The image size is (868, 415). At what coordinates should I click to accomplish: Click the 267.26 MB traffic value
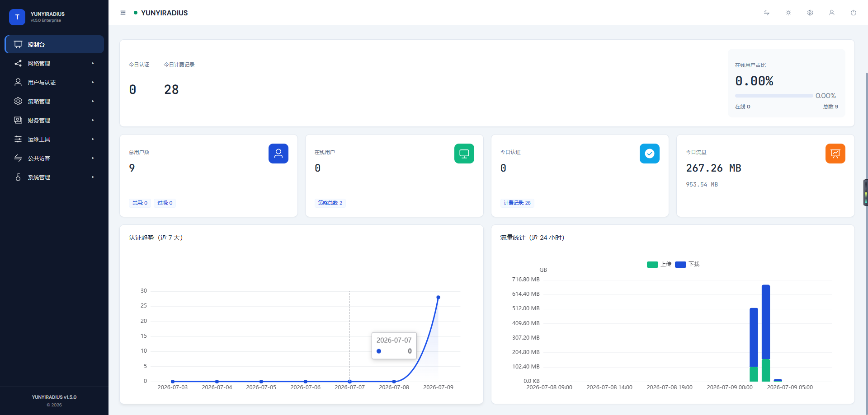pyautogui.click(x=713, y=168)
